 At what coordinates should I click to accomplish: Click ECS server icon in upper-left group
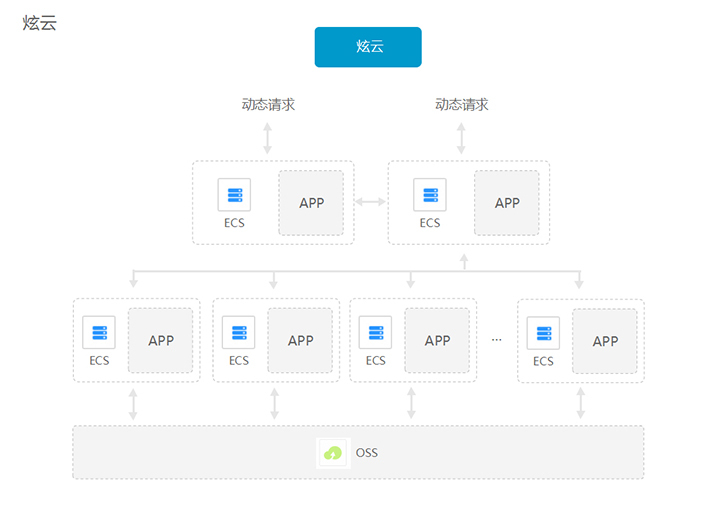(234, 195)
